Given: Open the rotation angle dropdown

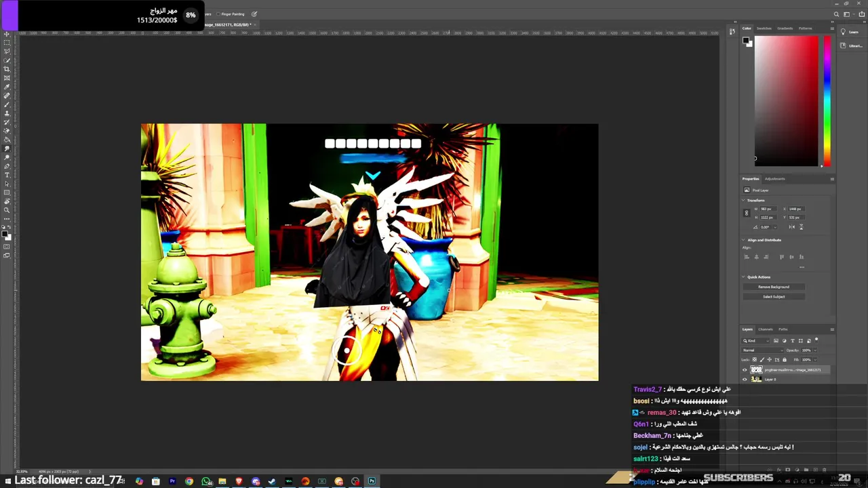Looking at the screenshot, I should [x=775, y=227].
